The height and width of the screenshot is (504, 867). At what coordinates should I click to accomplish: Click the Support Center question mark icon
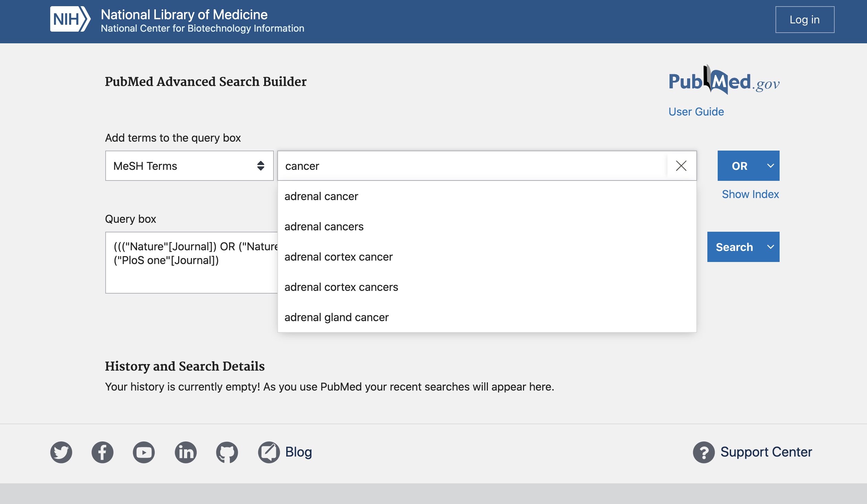(x=704, y=452)
